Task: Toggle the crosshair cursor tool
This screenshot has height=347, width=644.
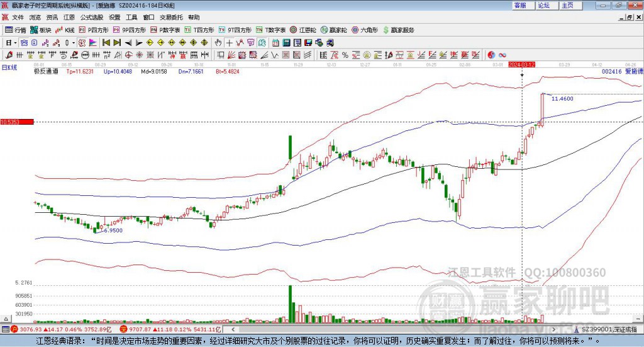Action: [x=229, y=43]
